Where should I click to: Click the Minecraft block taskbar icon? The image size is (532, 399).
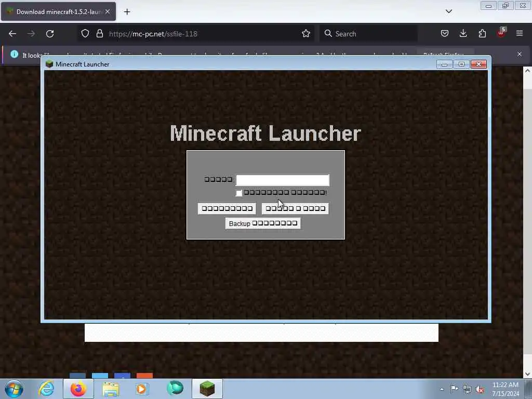pyautogui.click(x=207, y=389)
